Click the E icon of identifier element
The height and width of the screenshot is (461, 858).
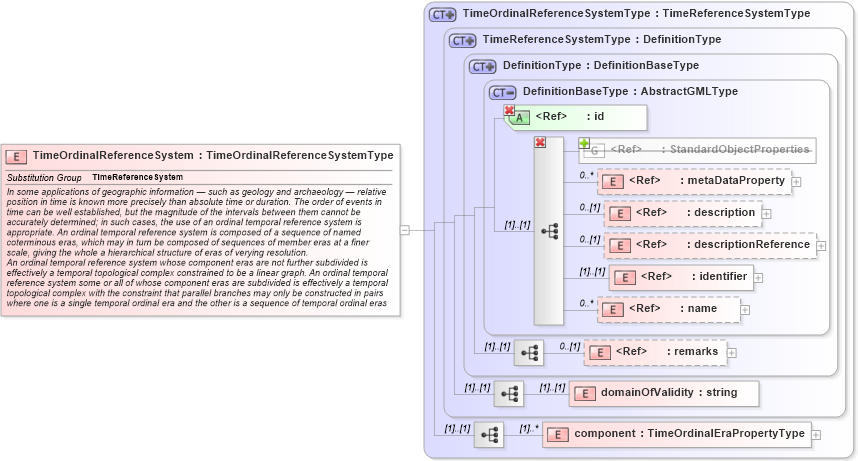click(625, 278)
